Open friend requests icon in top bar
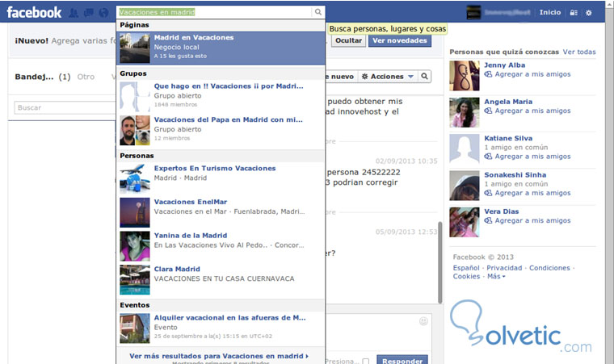614x364 pixels. click(x=74, y=13)
